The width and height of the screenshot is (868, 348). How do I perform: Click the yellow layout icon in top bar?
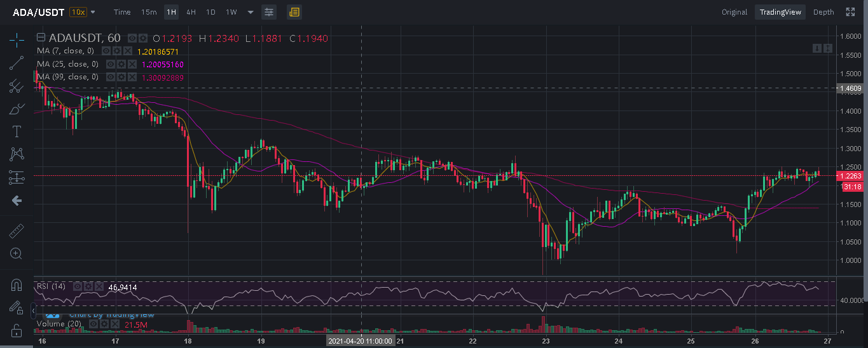click(294, 12)
